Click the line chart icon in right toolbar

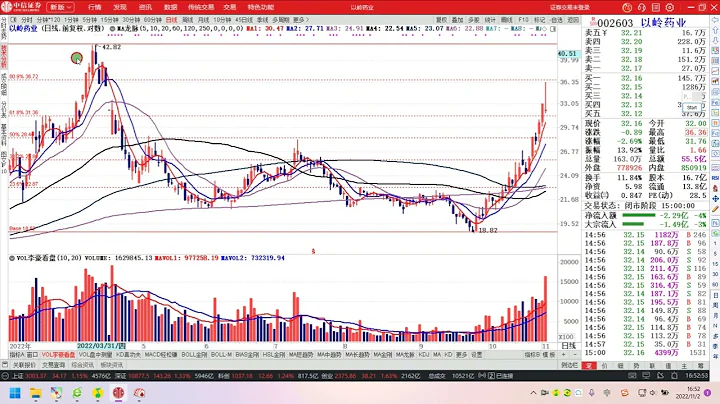pyautogui.click(x=715, y=71)
